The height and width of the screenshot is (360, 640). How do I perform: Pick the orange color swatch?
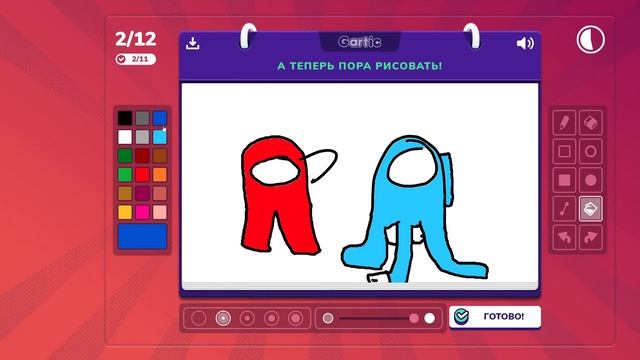tap(160, 174)
